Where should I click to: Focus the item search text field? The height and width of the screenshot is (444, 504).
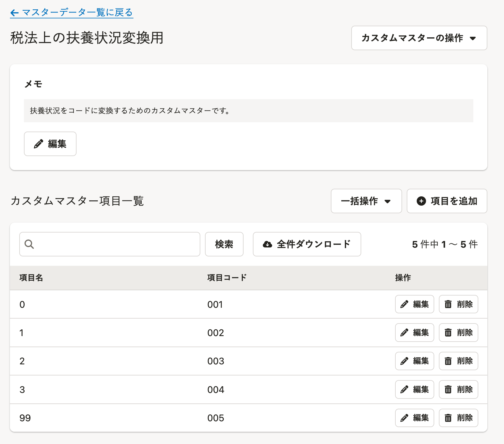117,244
